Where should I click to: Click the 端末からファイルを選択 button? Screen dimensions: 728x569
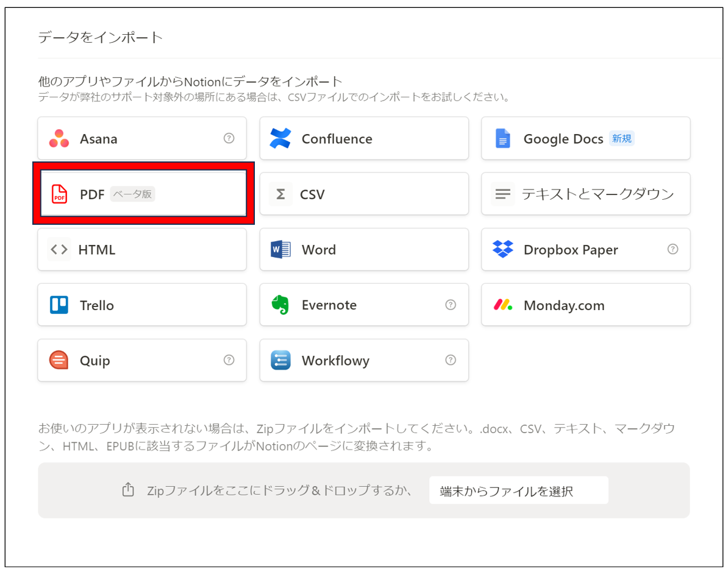pyautogui.click(x=519, y=490)
